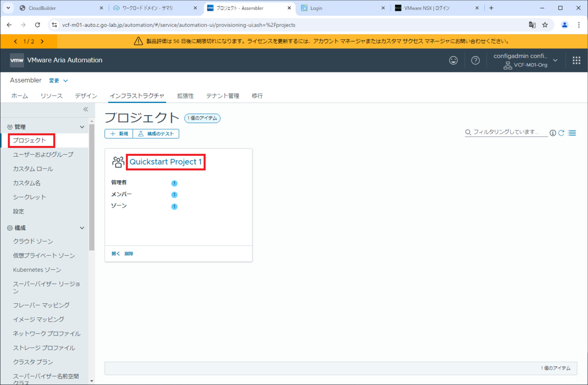Close the VMware NSX tab
The width and height of the screenshot is (588, 385).
476,8
